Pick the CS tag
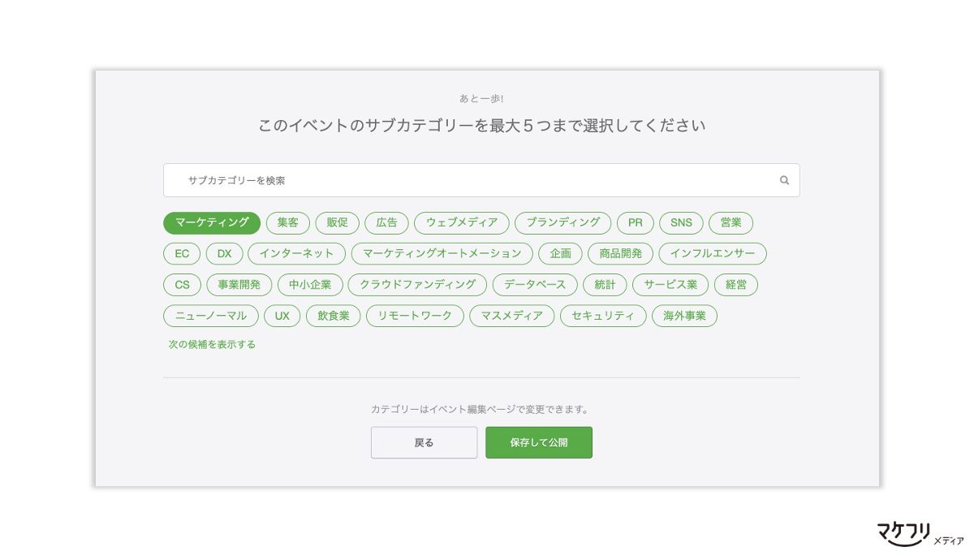 [x=182, y=285]
